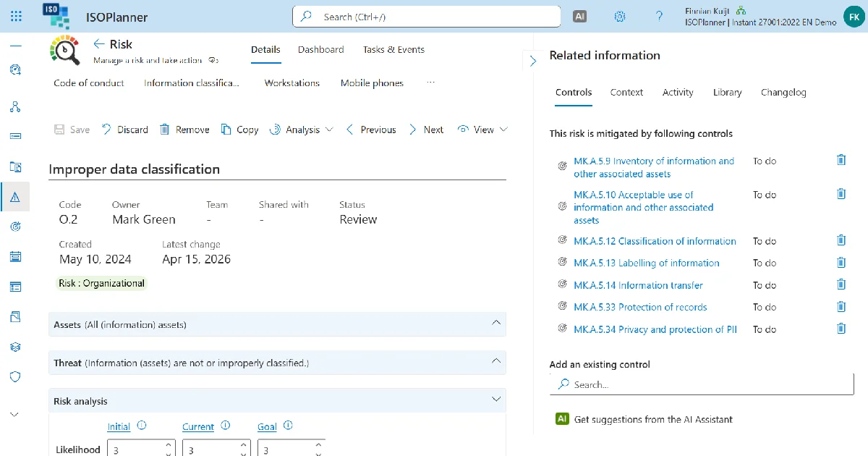Open the assets card icon in sidebar
The image size is (868, 456).
tap(16, 135)
